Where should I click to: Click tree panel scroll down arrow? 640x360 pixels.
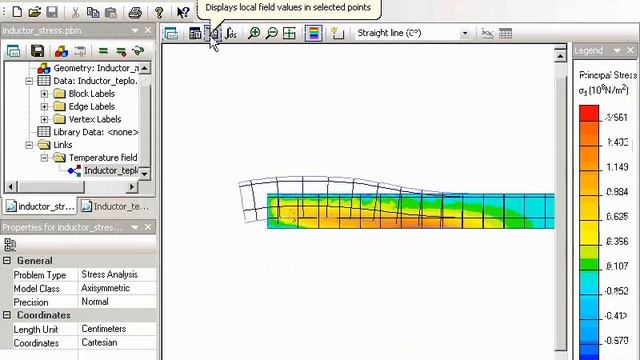click(144, 173)
